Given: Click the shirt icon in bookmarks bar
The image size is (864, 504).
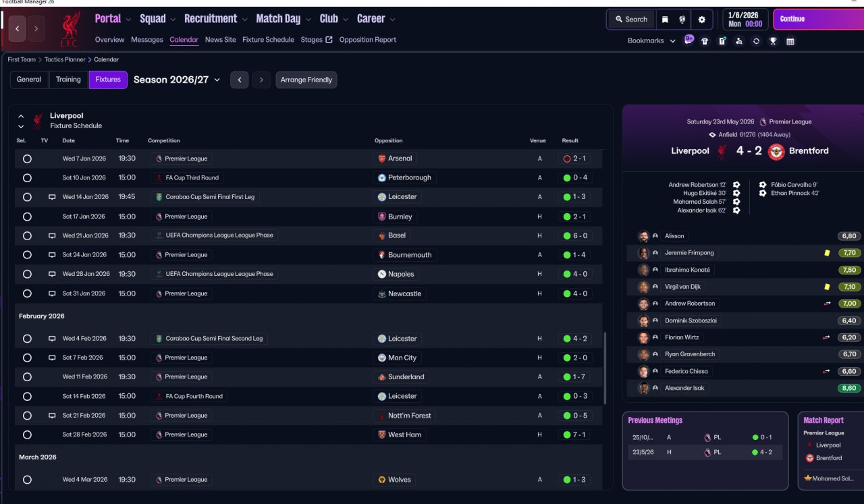Looking at the screenshot, I should coord(705,41).
